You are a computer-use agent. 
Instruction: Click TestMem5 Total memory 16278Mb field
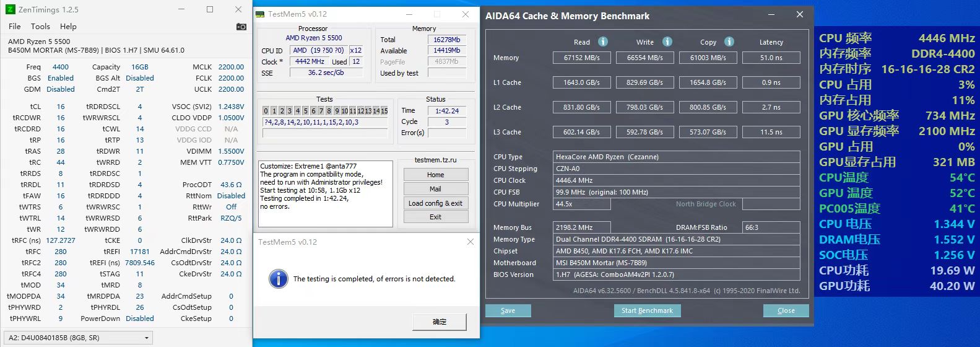tap(446, 40)
